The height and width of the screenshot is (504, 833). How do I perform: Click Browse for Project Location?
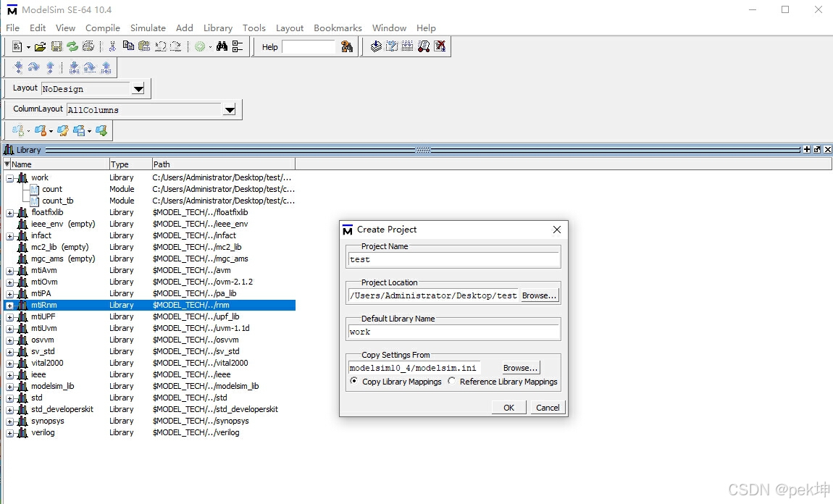[539, 295]
